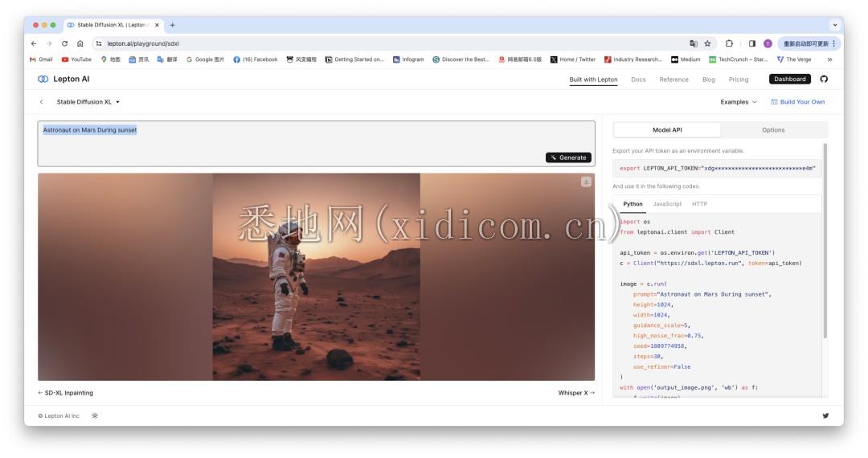Select the JavaScript code tab

click(667, 204)
